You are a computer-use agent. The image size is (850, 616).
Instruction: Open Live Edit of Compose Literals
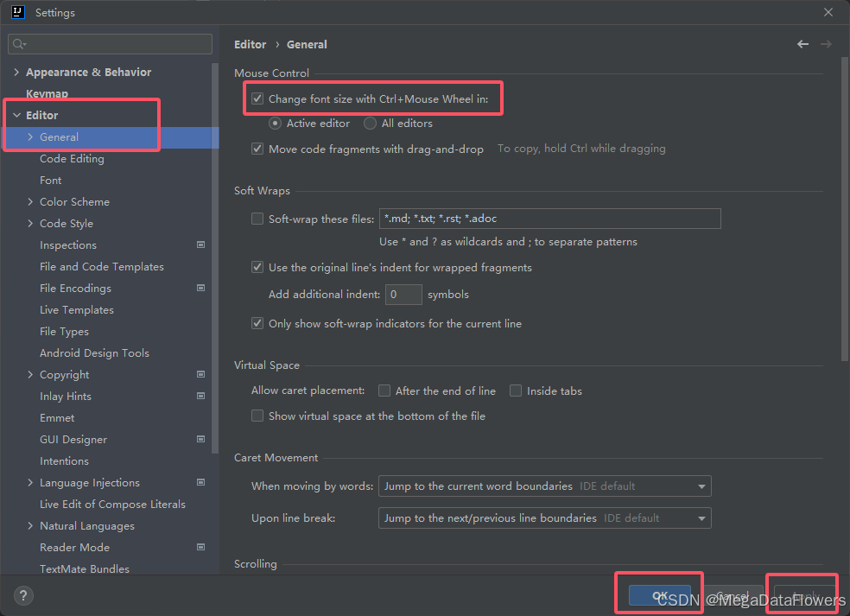point(112,505)
